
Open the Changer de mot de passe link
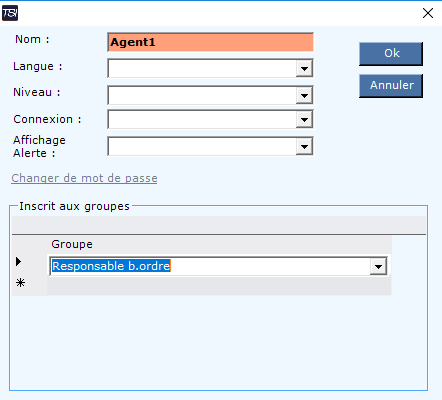coord(84,178)
